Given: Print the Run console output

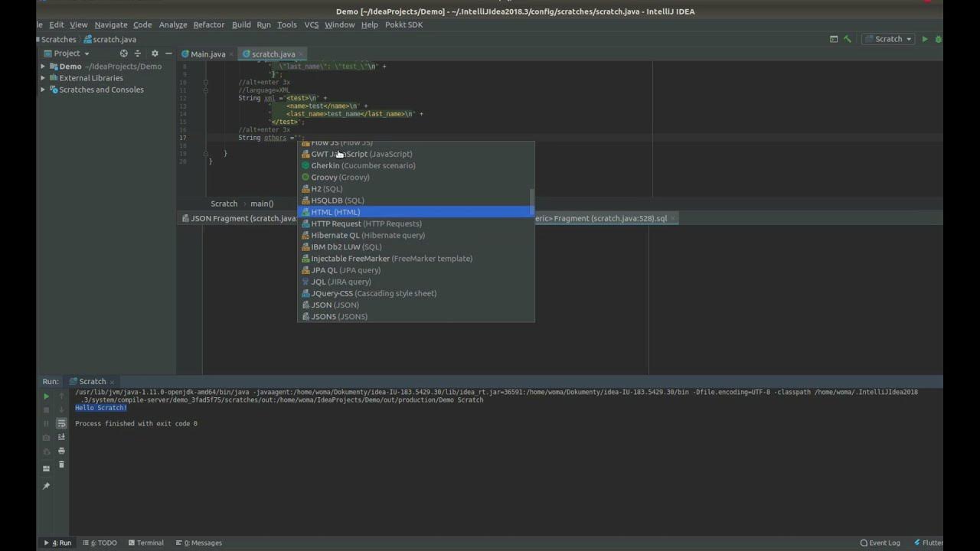Looking at the screenshot, I should click(62, 452).
